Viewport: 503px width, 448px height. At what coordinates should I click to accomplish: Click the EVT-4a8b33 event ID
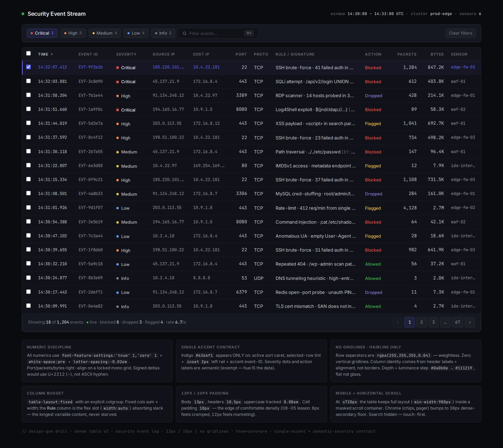click(91, 193)
